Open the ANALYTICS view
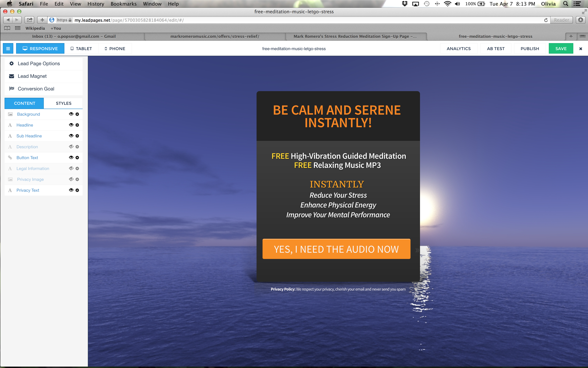This screenshot has height=368, width=588. pos(458,48)
